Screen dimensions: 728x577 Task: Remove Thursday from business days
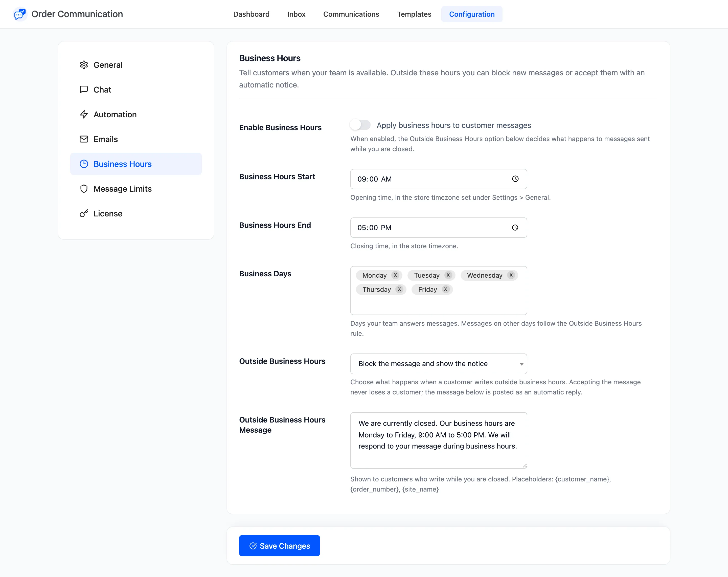click(399, 289)
